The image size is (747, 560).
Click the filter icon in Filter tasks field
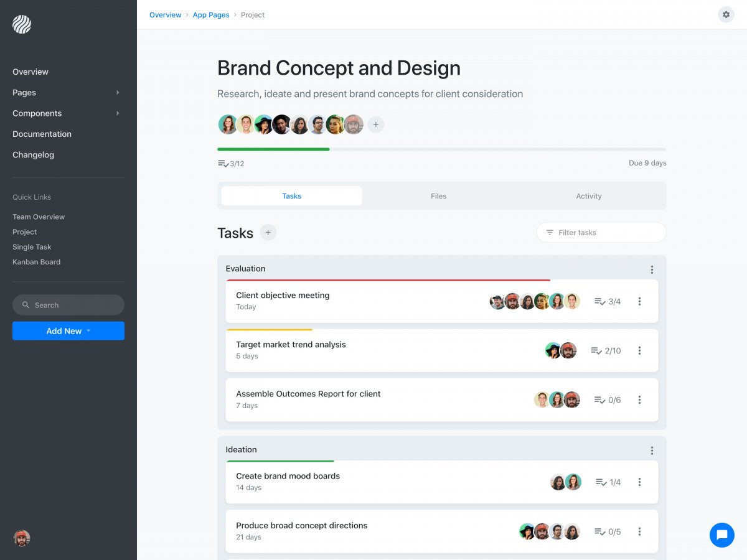tap(550, 233)
